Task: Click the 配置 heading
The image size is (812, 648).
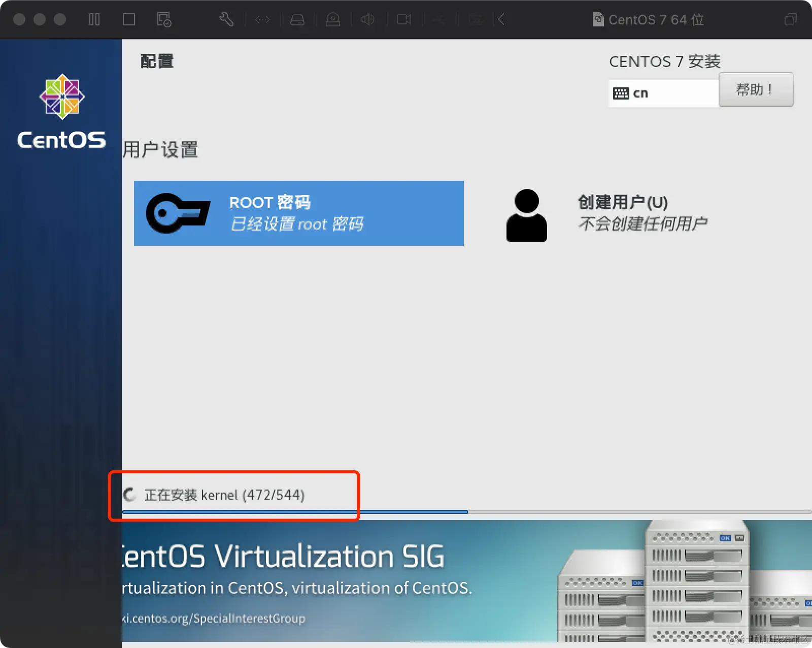Action: (157, 61)
